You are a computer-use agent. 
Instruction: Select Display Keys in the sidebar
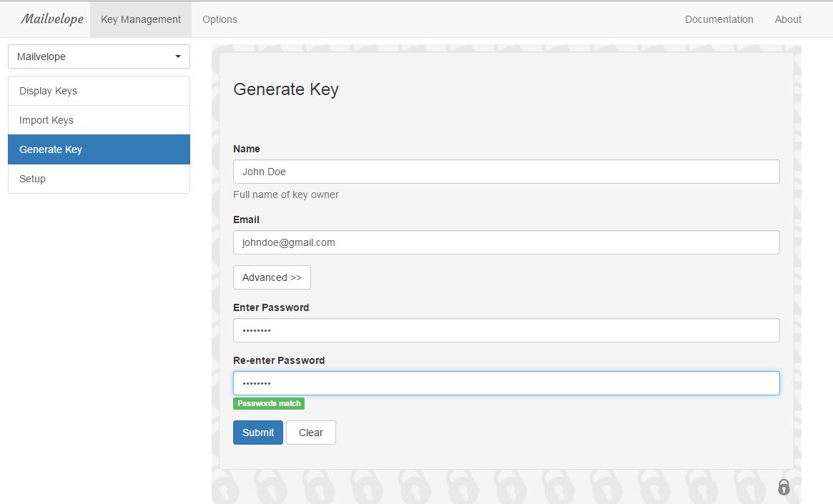99,91
